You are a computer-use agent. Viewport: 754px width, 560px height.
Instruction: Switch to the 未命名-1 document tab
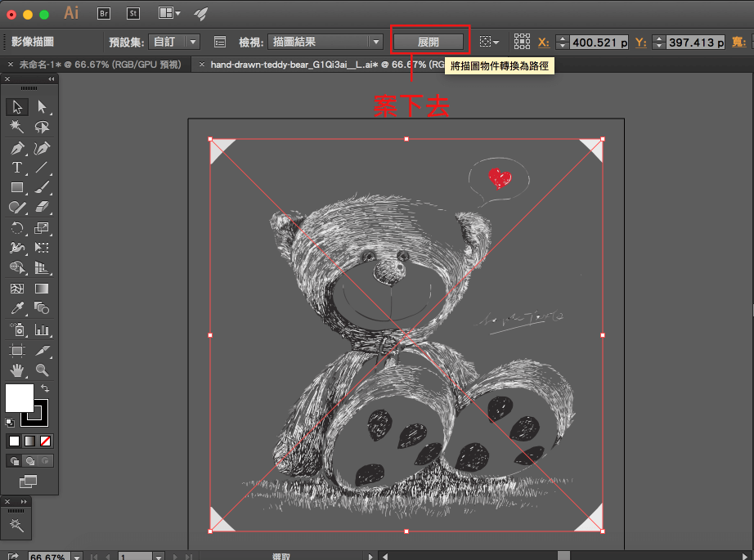pos(100,64)
